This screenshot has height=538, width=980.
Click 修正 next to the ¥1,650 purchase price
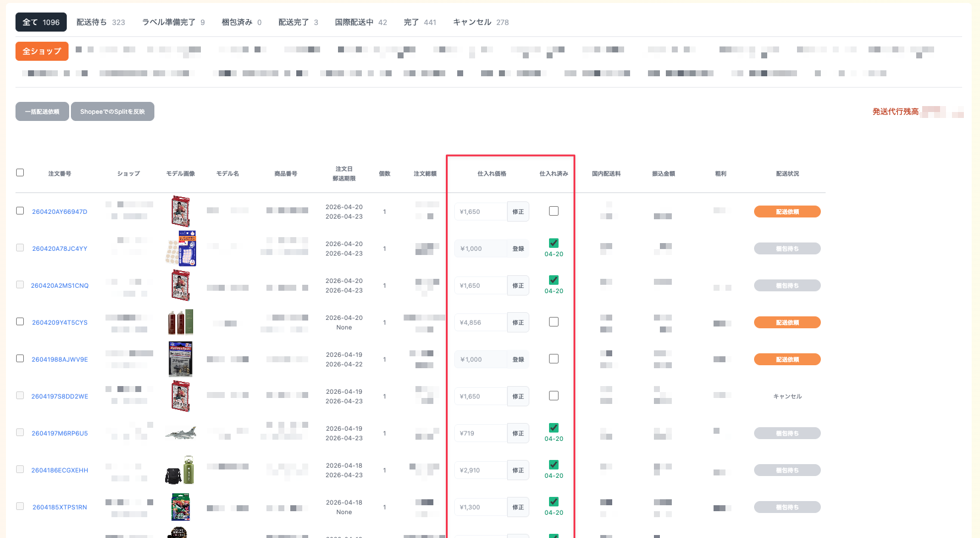[517, 211]
